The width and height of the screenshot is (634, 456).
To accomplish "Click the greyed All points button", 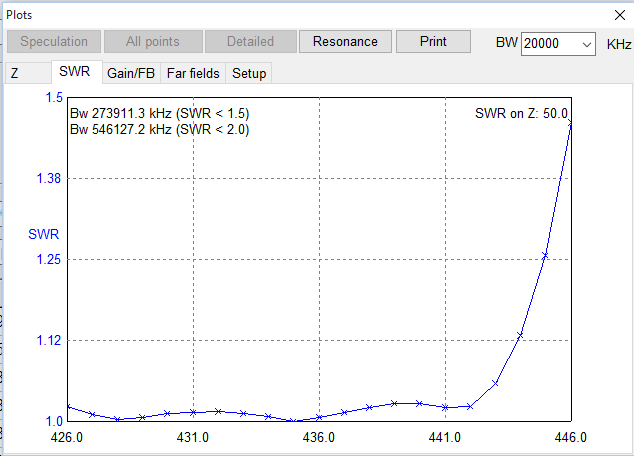I will point(153,42).
